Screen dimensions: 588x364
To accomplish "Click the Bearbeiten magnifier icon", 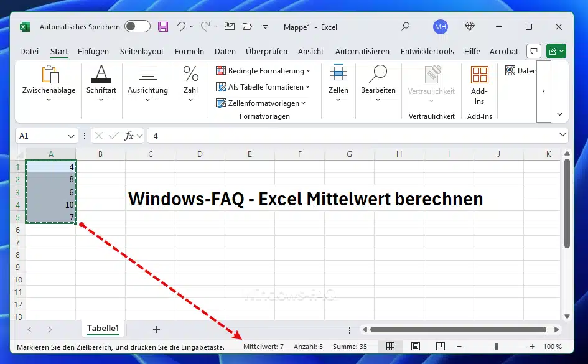I will [378, 73].
